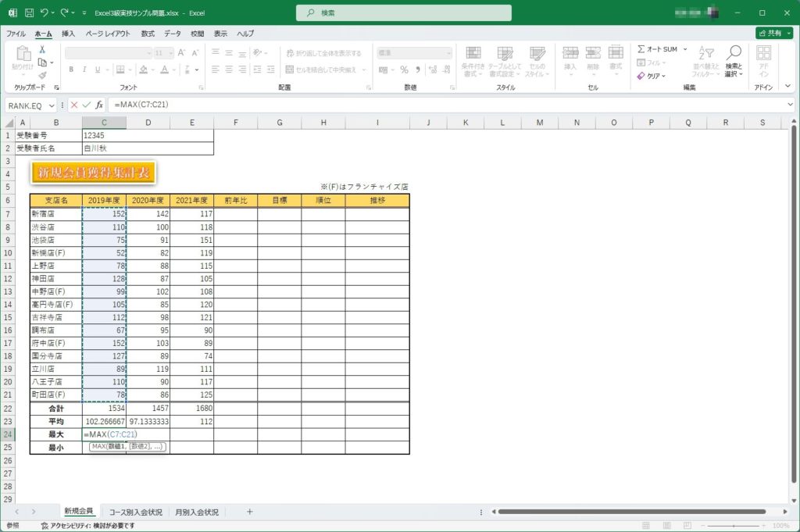Click the AutoSum sigma icon
This screenshot has width=800, height=532.
pyautogui.click(x=641, y=49)
